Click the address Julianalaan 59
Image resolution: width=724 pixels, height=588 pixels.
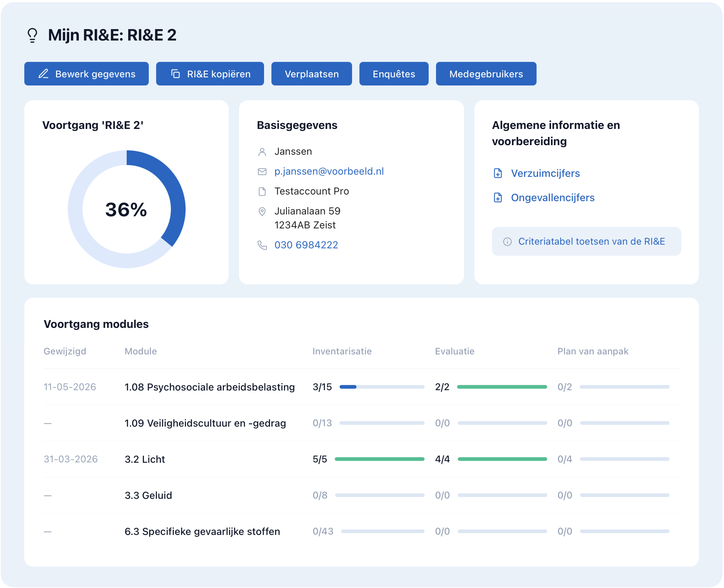click(307, 211)
